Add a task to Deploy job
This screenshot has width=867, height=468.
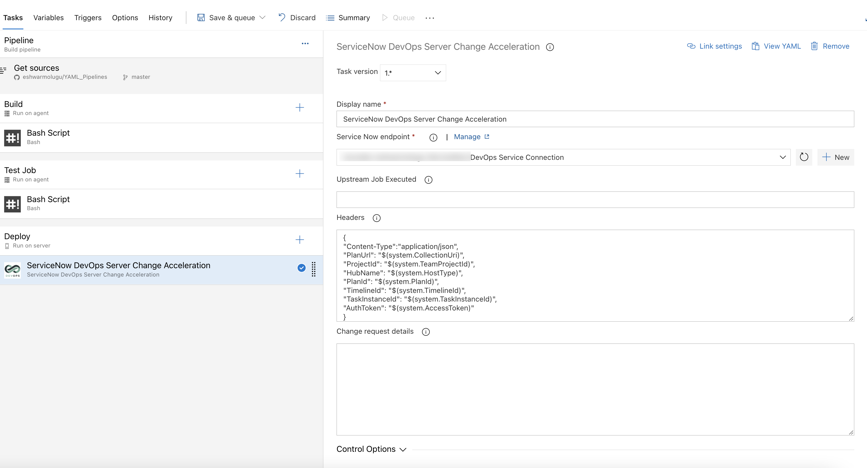click(300, 240)
